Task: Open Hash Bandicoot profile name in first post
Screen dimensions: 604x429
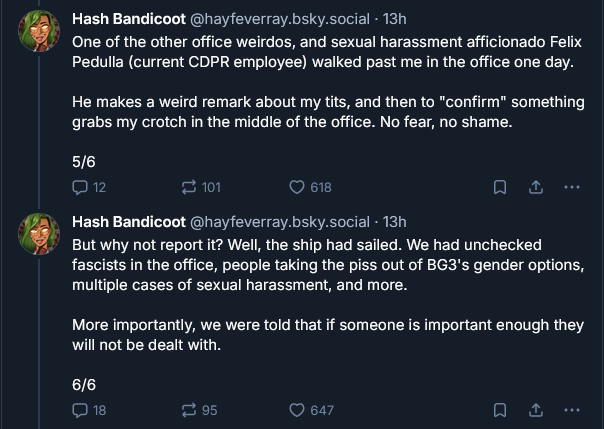Action: 128,19
